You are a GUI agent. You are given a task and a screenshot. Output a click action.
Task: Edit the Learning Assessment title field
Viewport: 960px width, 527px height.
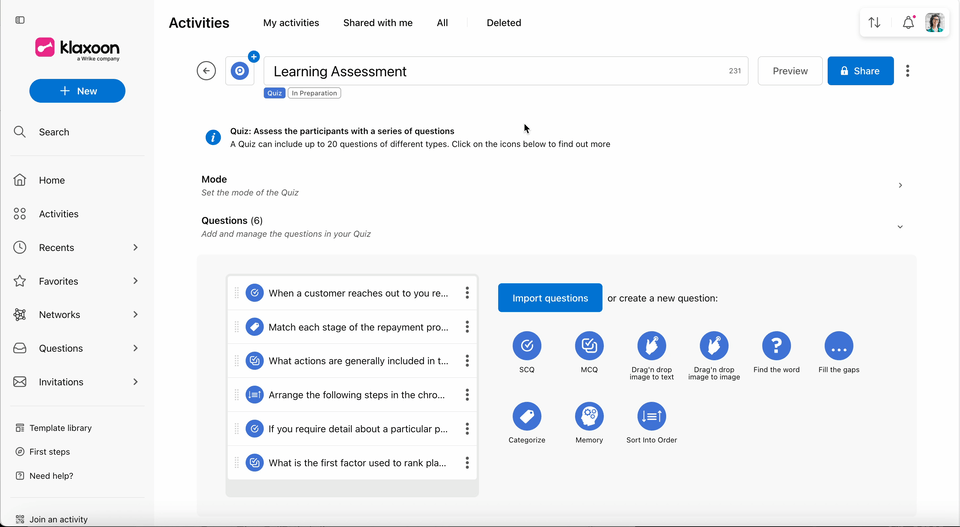[x=506, y=71]
